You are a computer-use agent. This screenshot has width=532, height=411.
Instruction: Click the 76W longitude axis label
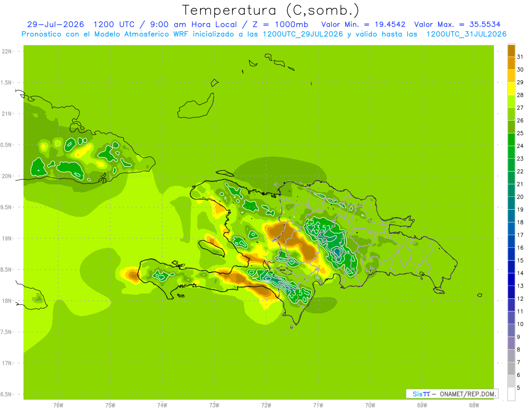pos(58,405)
